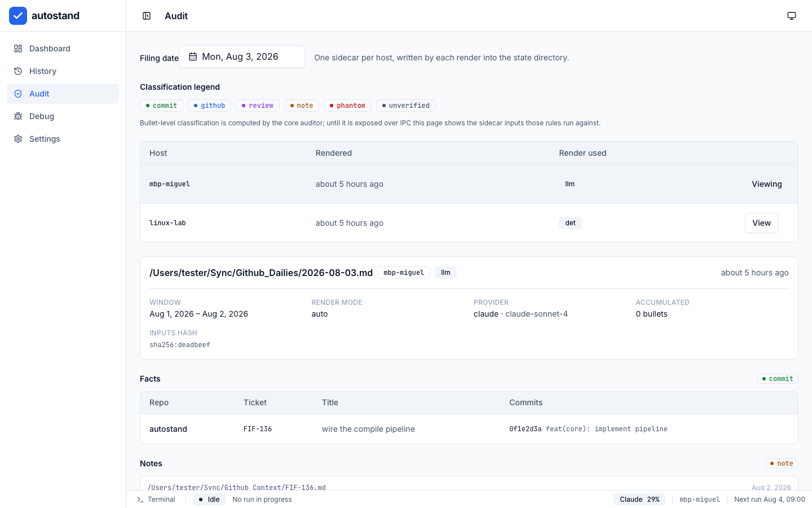
Task: Click the Dashboard grid icon
Action: tap(18, 49)
